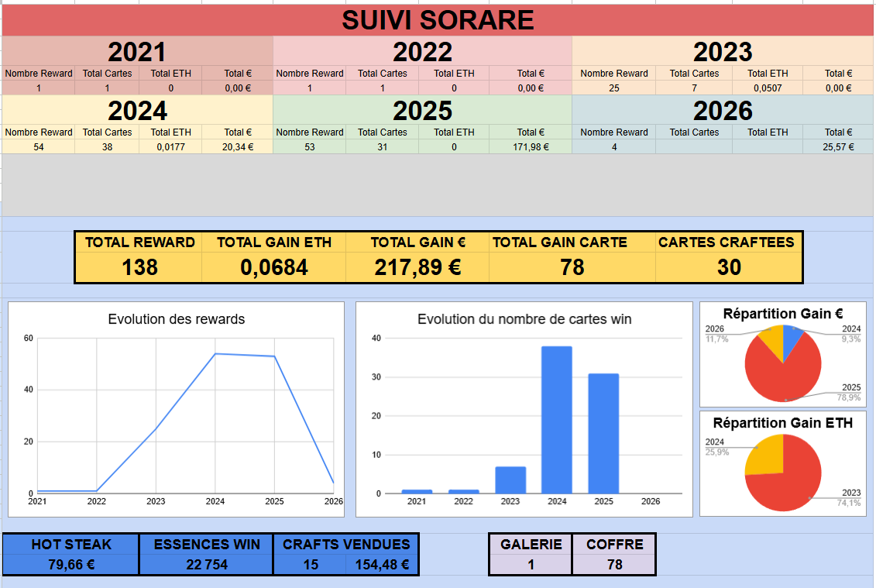Select coffre value 78
Image resolution: width=876 pixels, height=588 pixels.
(614, 565)
